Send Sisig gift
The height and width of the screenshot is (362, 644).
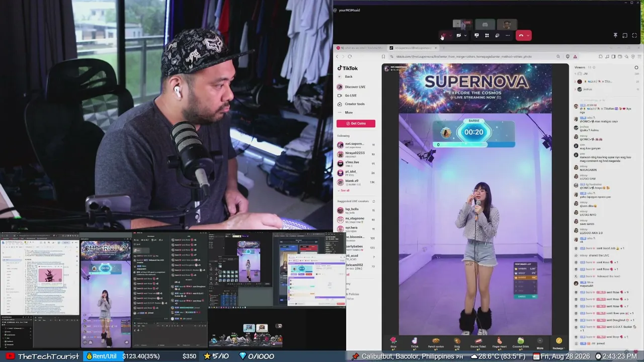click(x=457, y=343)
